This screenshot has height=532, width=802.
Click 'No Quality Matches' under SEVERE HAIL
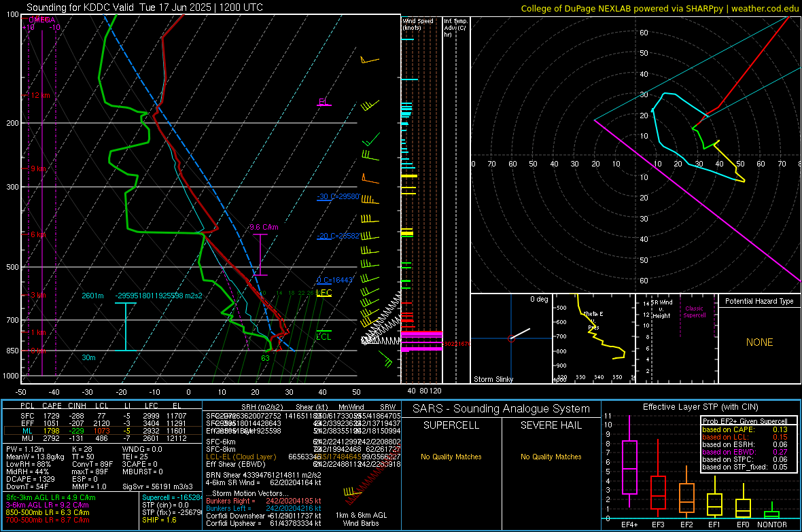click(551, 457)
